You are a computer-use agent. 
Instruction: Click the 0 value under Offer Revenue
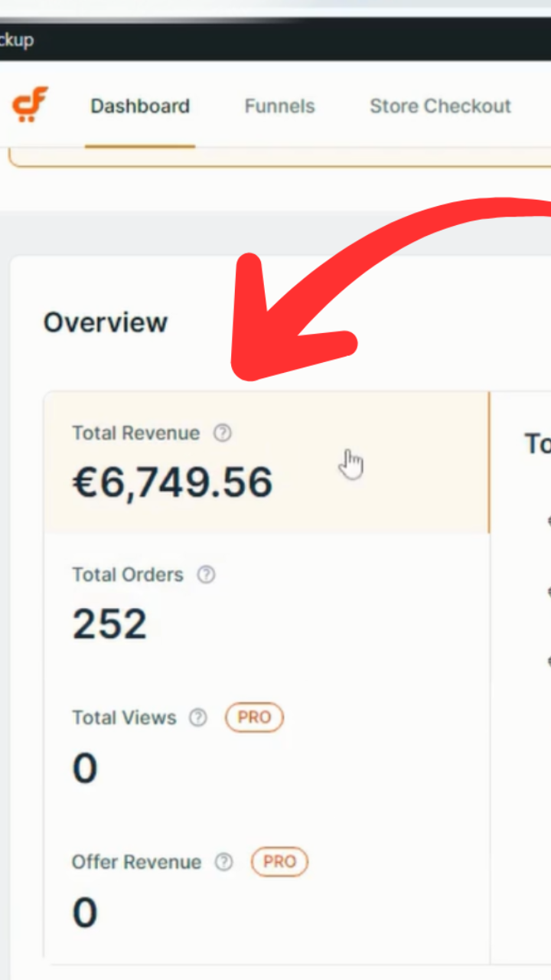(x=85, y=913)
